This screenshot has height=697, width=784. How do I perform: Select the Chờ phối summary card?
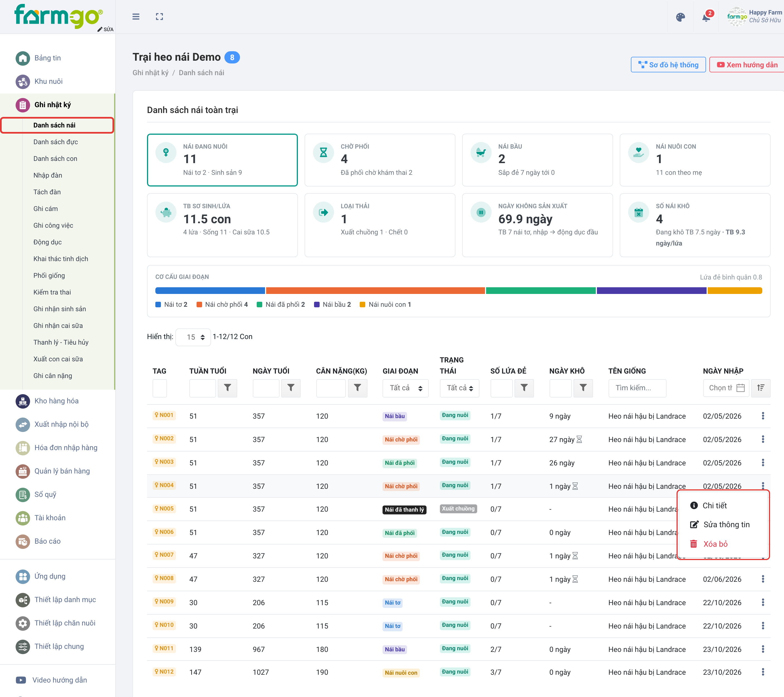380,160
